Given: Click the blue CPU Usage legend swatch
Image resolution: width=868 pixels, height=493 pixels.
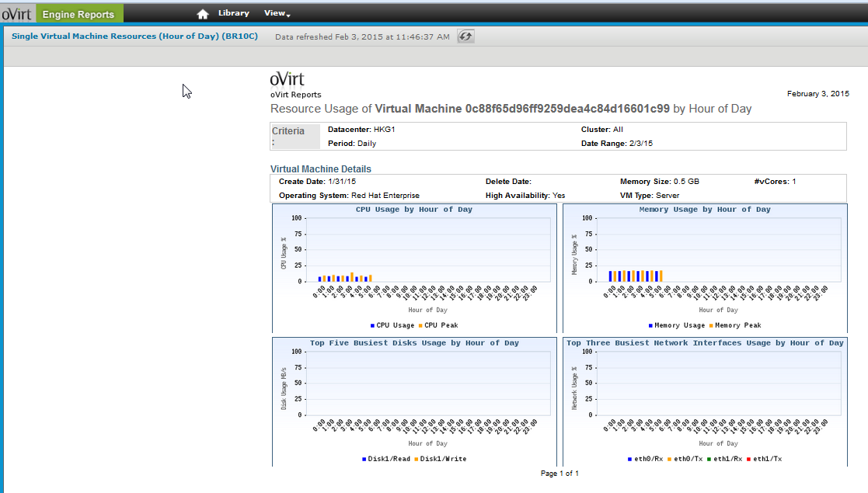Looking at the screenshot, I should point(373,325).
